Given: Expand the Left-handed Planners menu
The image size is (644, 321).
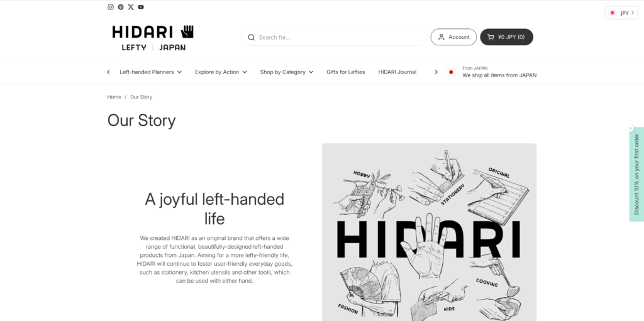Looking at the screenshot, I should [151, 72].
